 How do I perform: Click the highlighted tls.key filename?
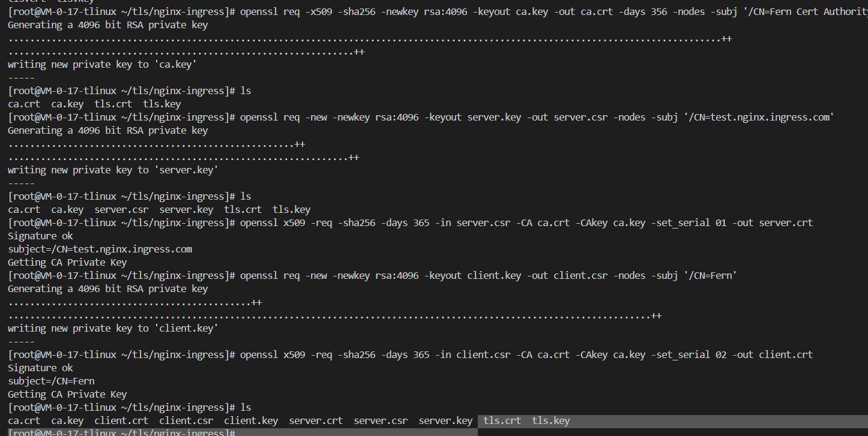tap(551, 421)
